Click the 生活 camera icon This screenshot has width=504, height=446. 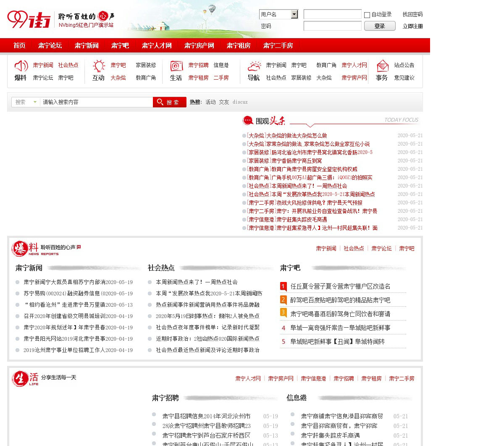point(176,66)
